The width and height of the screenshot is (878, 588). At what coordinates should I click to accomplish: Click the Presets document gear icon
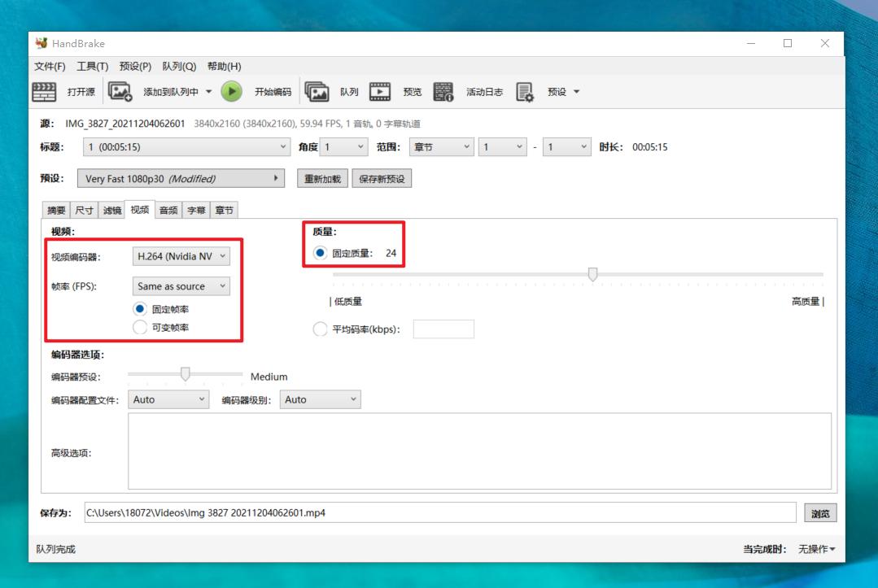525,92
